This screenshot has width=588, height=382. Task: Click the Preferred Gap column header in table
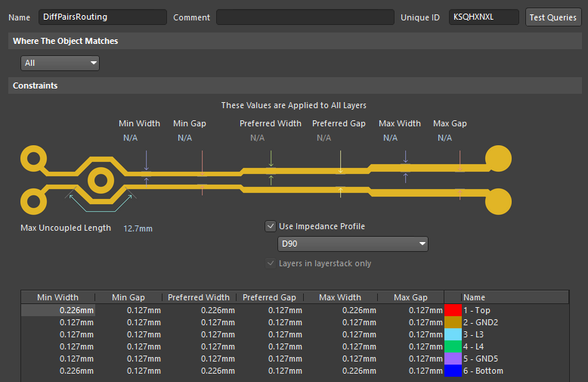pyautogui.click(x=269, y=297)
